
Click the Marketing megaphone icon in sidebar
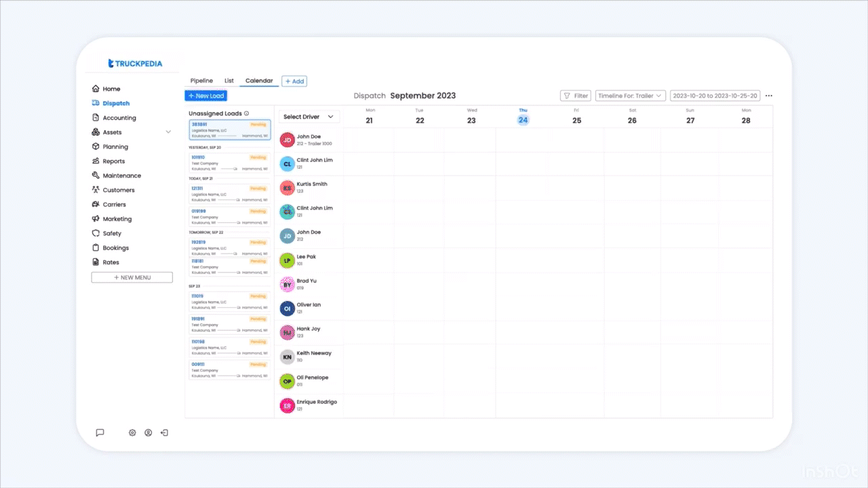(96, 219)
